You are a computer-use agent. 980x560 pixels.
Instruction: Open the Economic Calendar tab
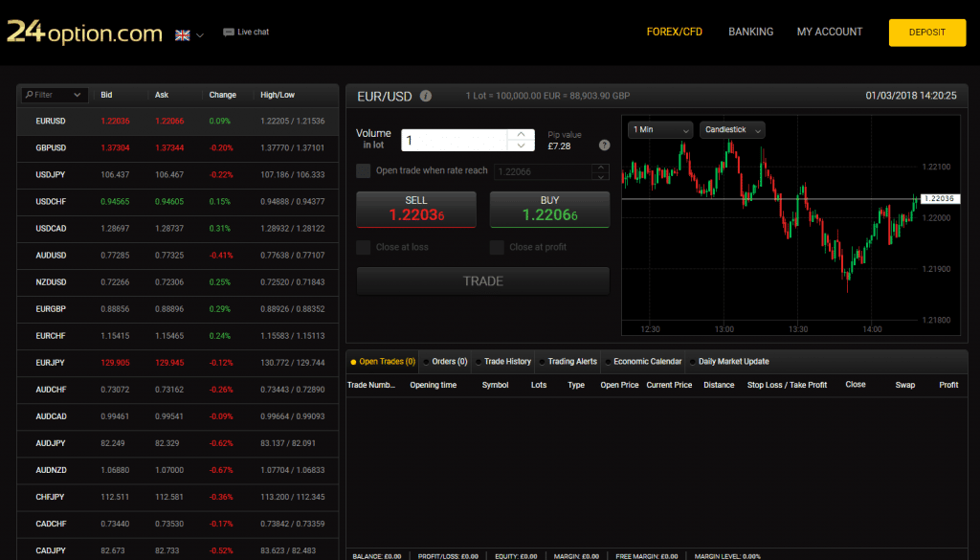643,362
